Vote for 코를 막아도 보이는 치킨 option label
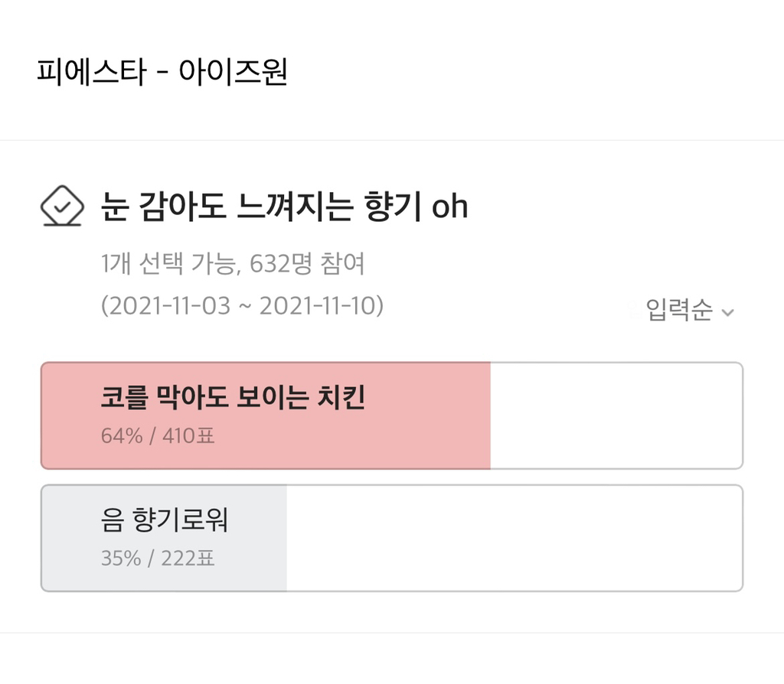The image size is (784, 684). point(233,398)
